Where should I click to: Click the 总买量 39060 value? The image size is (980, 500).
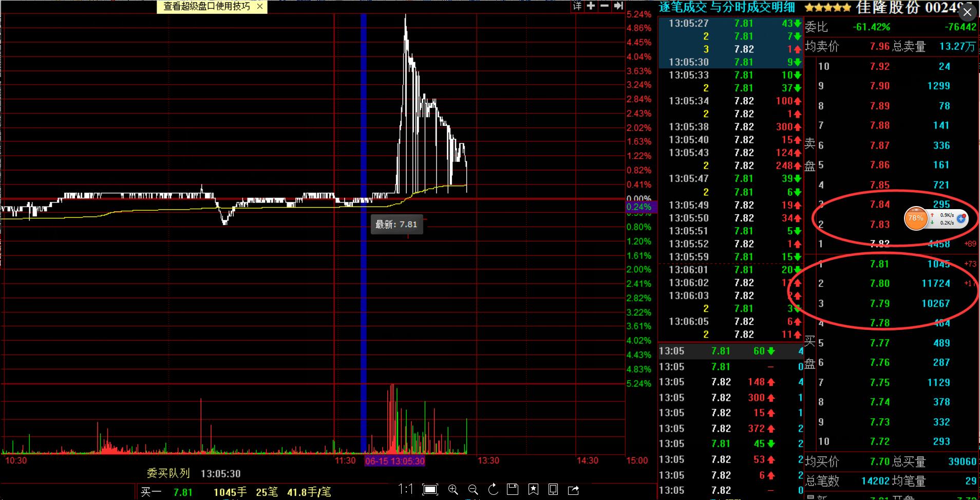(962, 461)
